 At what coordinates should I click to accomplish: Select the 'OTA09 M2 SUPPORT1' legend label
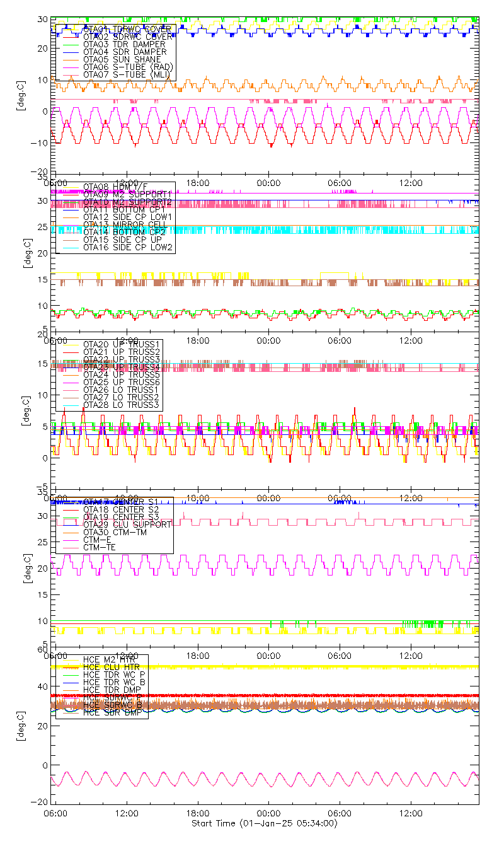click(127, 194)
